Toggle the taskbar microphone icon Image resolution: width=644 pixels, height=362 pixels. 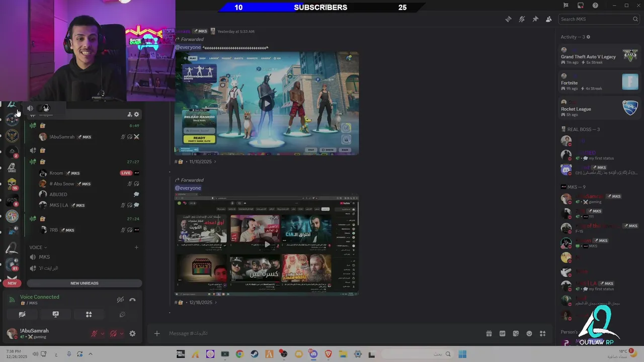click(69, 354)
